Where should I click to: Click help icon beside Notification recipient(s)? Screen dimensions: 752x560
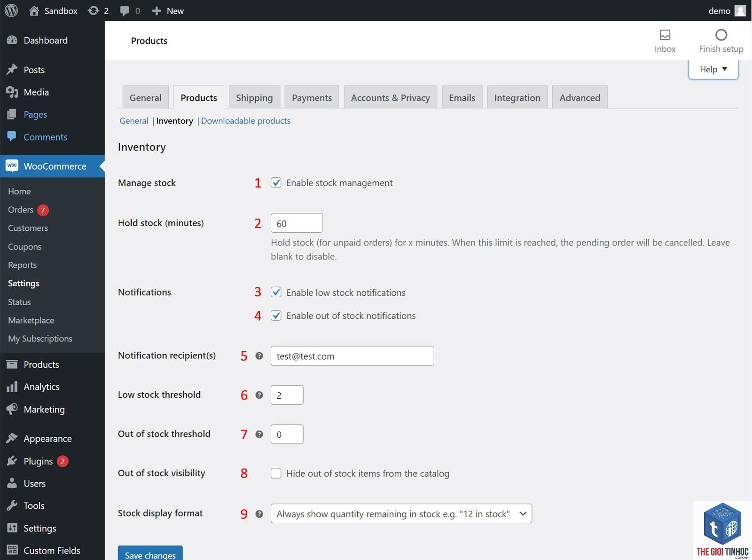coord(259,356)
